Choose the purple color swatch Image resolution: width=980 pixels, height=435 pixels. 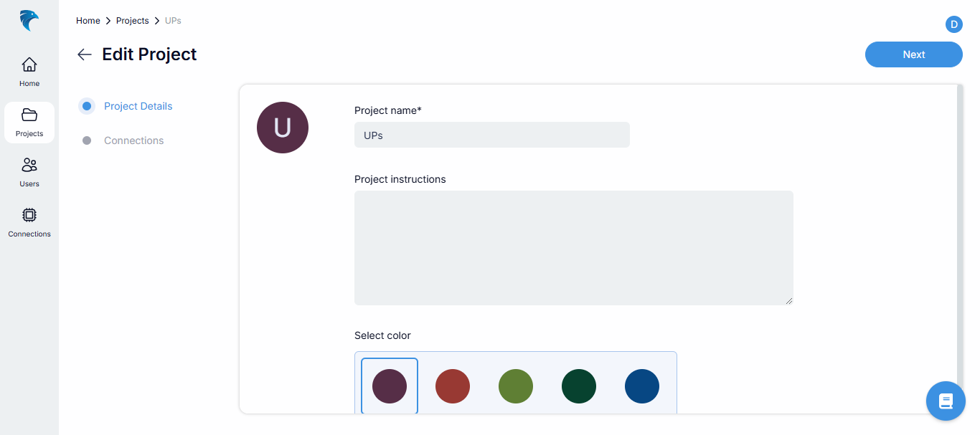[390, 386]
